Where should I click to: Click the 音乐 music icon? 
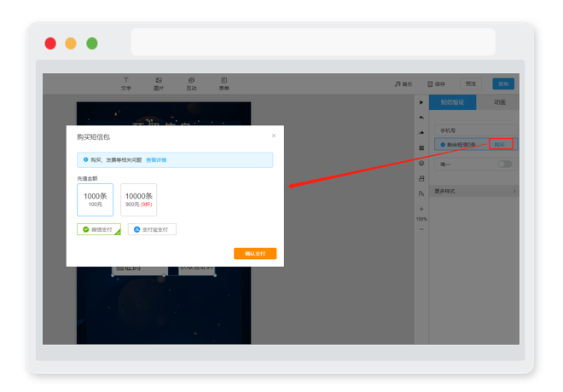tap(398, 84)
